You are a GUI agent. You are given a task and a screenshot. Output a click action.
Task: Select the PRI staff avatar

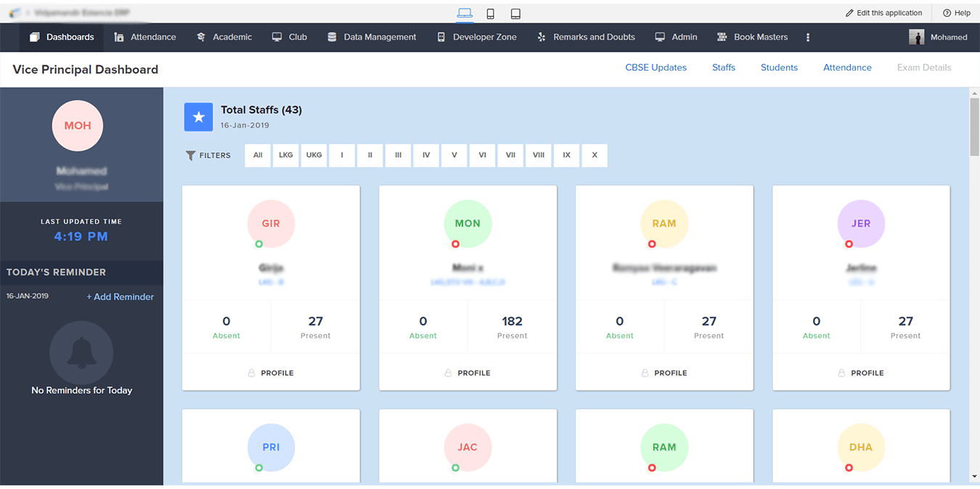(x=271, y=448)
